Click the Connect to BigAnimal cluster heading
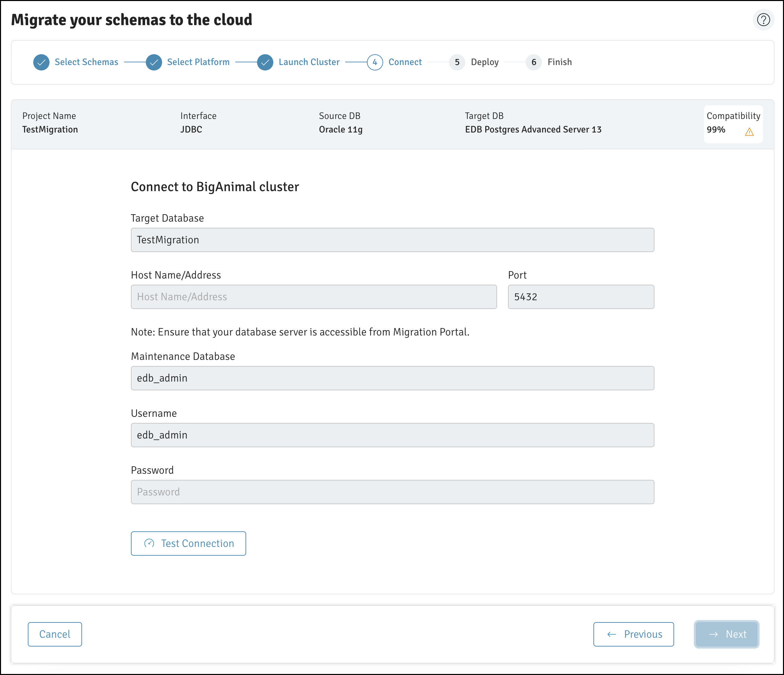The image size is (784, 675). (x=215, y=187)
